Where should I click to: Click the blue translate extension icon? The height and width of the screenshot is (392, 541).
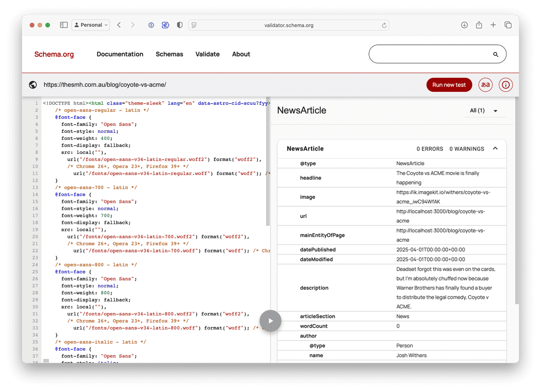(165, 25)
